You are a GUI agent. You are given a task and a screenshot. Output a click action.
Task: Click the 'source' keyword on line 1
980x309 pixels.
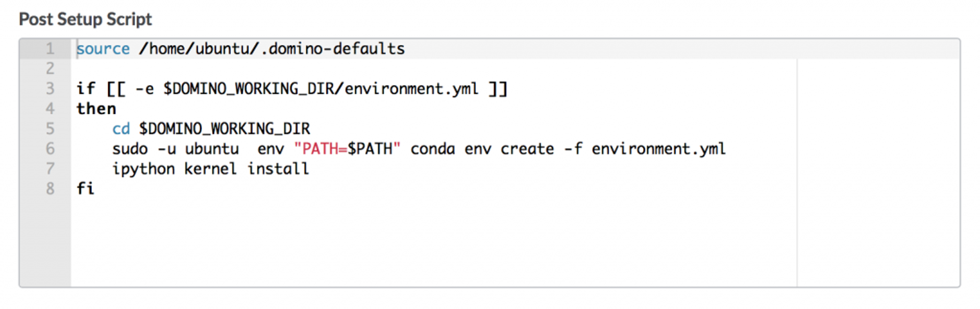(x=103, y=49)
